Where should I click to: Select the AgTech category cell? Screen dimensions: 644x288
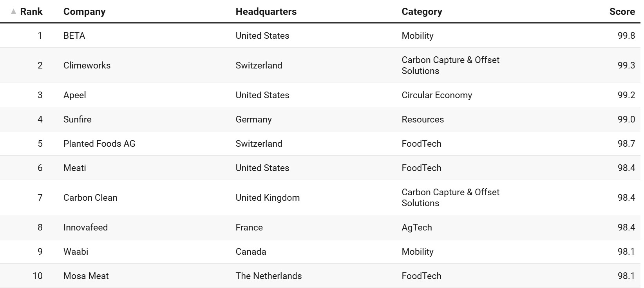pos(416,227)
